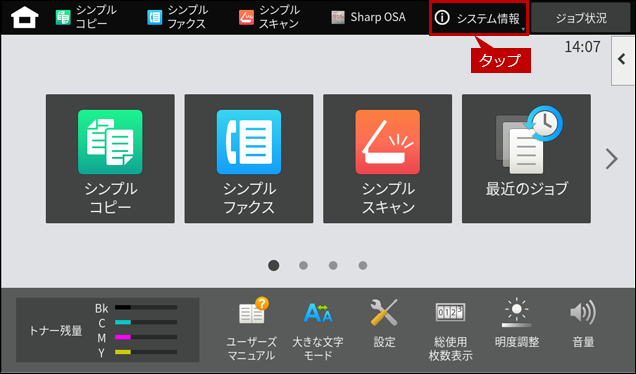The height and width of the screenshot is (374, 636).
Task: Open 明度調整 brightness adjustment
Action: pyautogui.click(x=517, y=324)
